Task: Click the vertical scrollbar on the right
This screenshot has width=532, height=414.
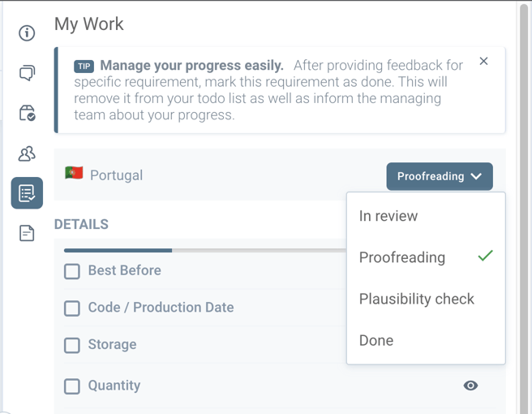Action: click(525, 203)
